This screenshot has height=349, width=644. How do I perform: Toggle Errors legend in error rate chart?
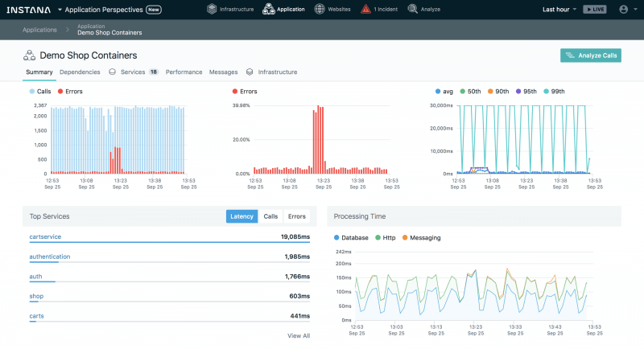245,92
